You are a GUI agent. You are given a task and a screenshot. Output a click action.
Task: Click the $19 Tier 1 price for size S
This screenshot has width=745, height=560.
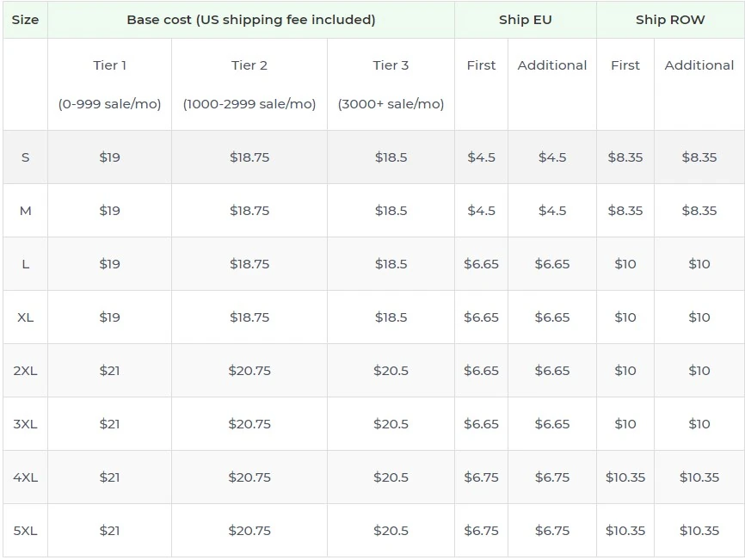coord(108,157)
